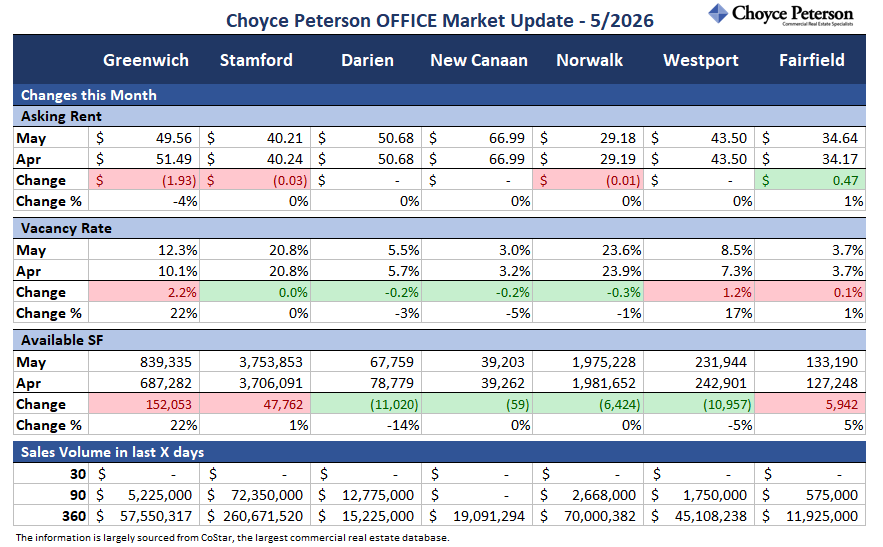The width and height of the screenshot is (883, 547).
Task: Select Greenwich April vacancy rate 10.1%
Action: [177, 272]
